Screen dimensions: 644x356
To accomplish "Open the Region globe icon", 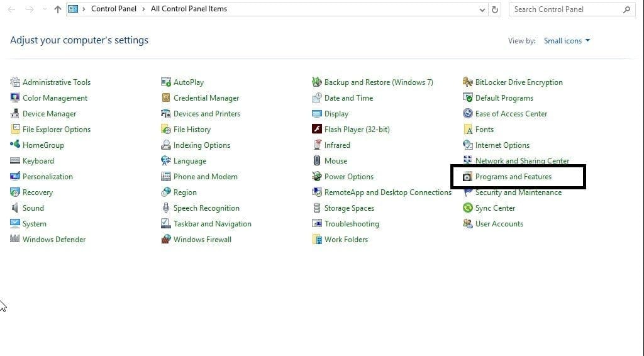I will [165, 192].
